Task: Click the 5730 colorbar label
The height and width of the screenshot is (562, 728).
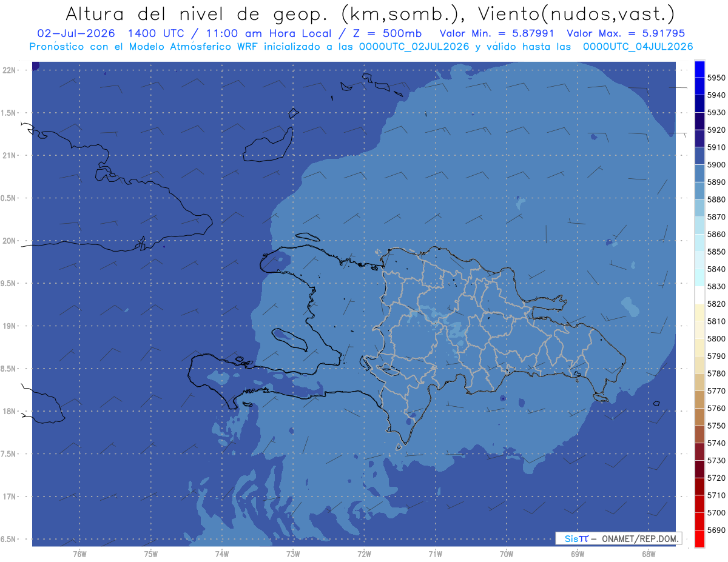Action: pos(716,461)
